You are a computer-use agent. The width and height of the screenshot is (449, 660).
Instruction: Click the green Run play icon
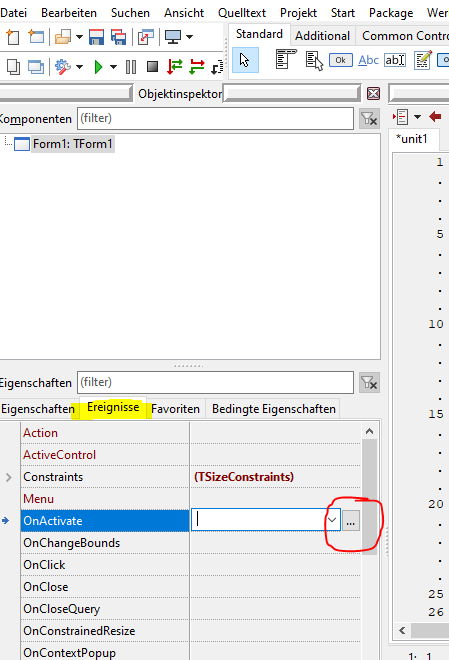pos(98,67)
